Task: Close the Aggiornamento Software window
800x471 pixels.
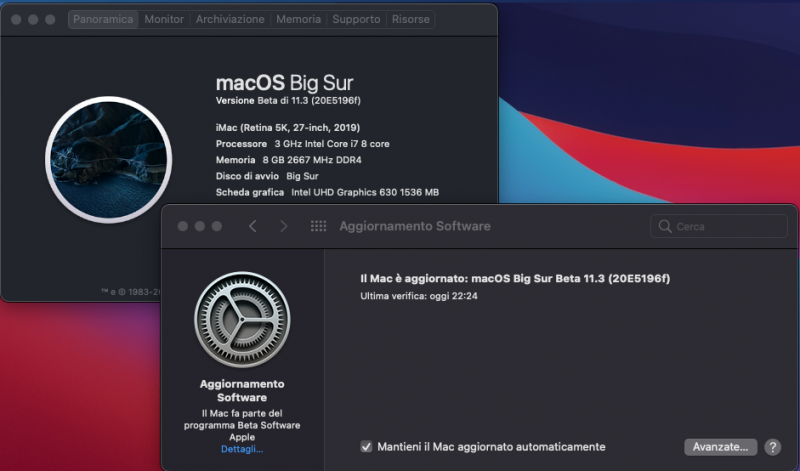Action: click(x=183, y=226)
